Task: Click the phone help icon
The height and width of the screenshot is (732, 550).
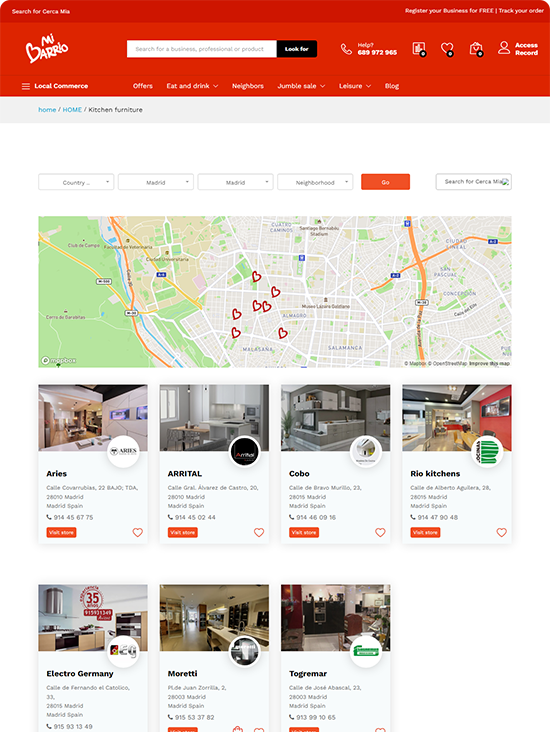Action: (x=346, y=49)
